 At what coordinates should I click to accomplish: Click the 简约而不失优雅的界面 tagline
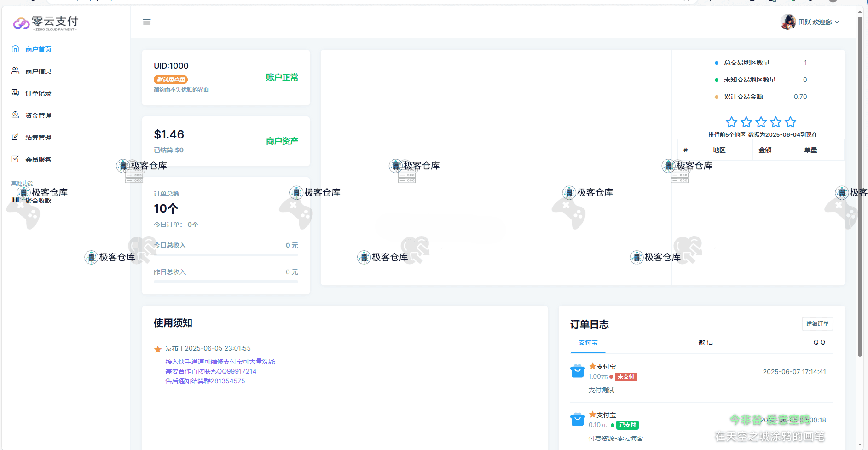coord(181,90)
